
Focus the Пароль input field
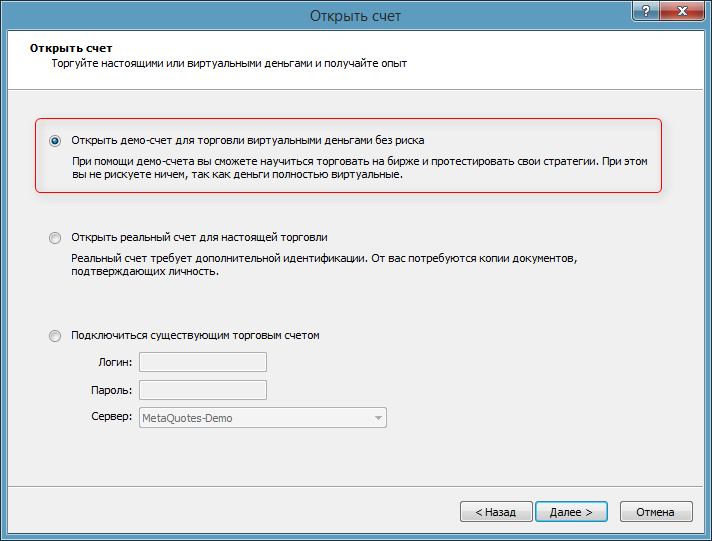(x=203, y=390)
